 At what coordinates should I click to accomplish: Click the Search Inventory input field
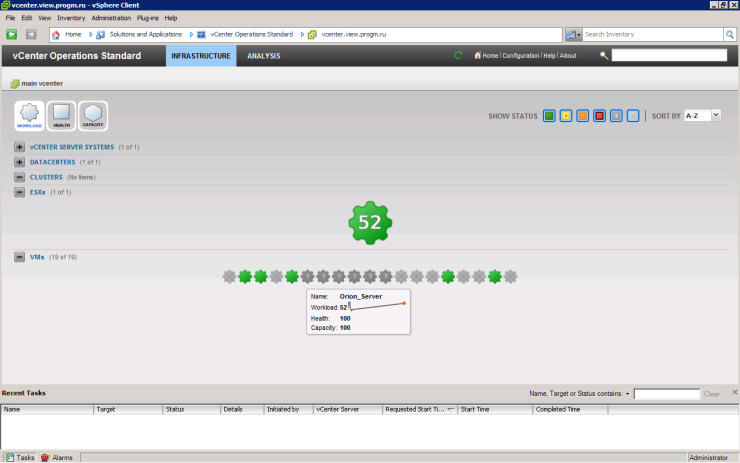[x=653, y=34]
